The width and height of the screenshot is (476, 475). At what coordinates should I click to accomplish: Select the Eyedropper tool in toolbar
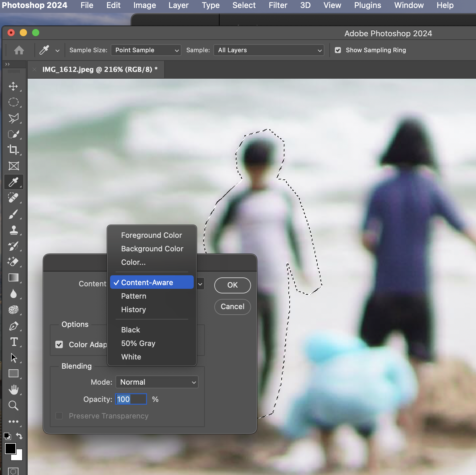[x=14, y=182]
